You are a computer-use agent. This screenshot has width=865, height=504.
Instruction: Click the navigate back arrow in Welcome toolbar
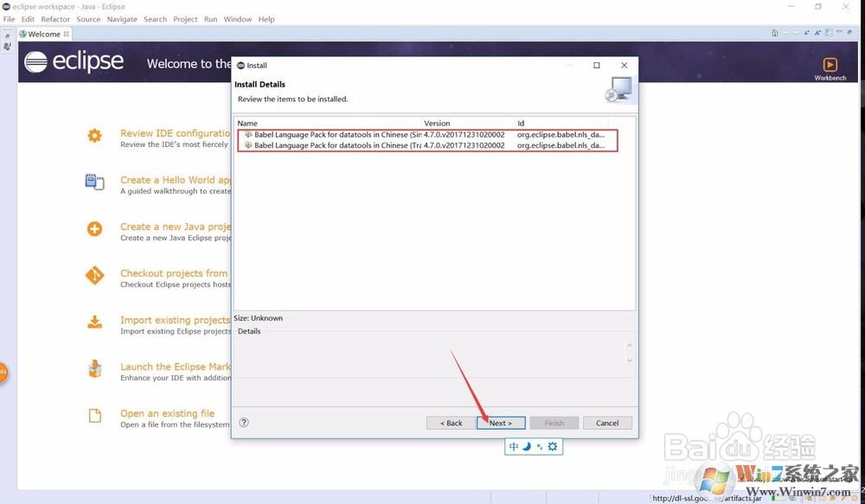785,33
